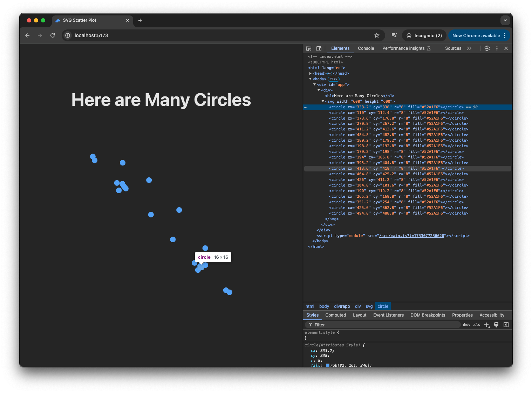
Task: Click svg in the breadcrumb bar
Action: pos(369,306)
